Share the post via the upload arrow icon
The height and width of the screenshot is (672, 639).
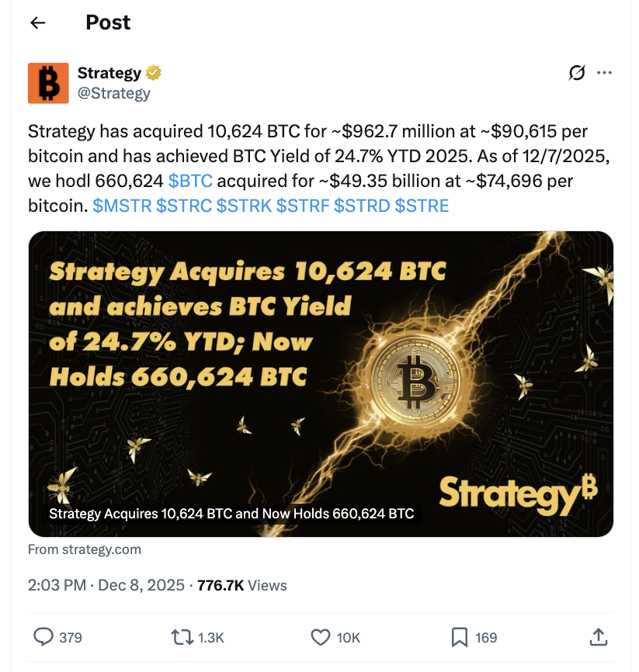598,636
